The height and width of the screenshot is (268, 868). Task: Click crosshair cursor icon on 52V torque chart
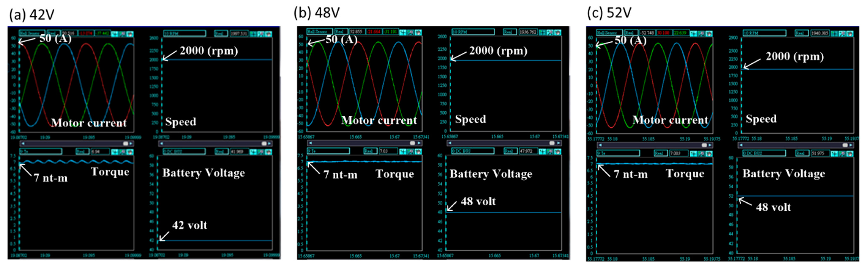pos(693,153)
